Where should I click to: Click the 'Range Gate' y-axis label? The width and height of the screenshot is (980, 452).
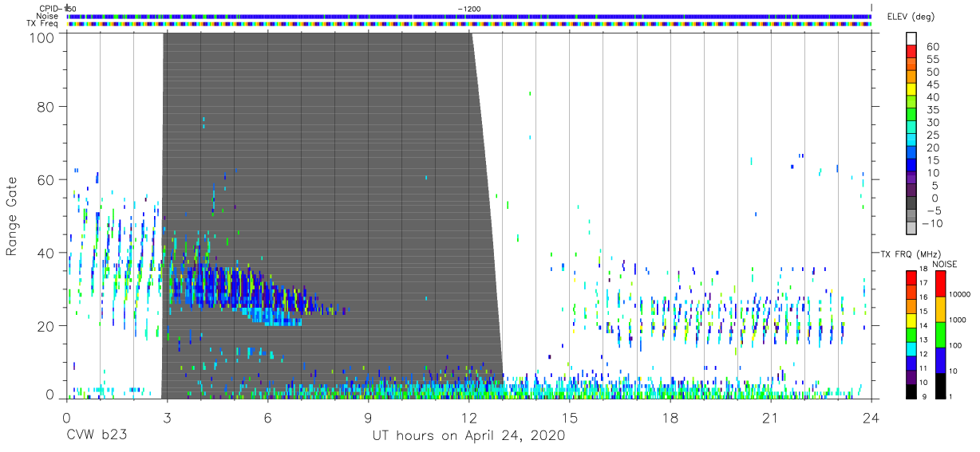tap(12, 215)
